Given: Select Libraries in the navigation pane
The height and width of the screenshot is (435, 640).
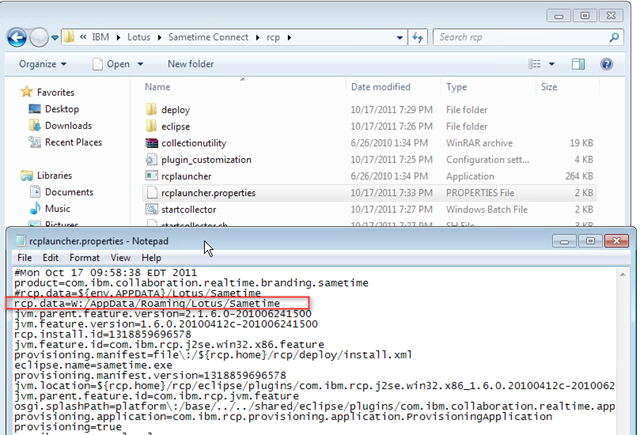Looking at the screenshot, I should [54, 175].
